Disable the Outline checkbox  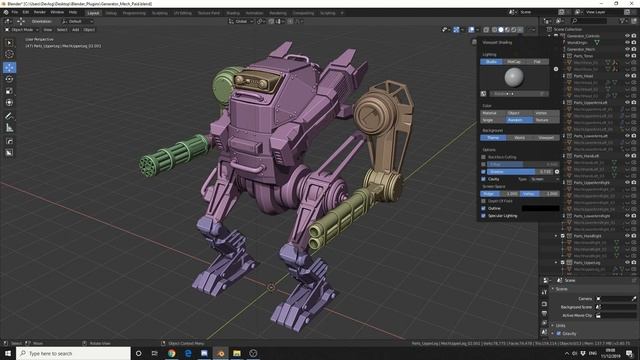484,209
